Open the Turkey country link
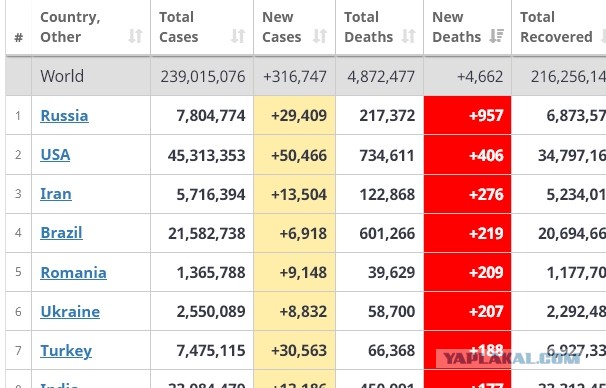Image resolution: width=606 pixels, height=388 pixels. tap(66, 351)
